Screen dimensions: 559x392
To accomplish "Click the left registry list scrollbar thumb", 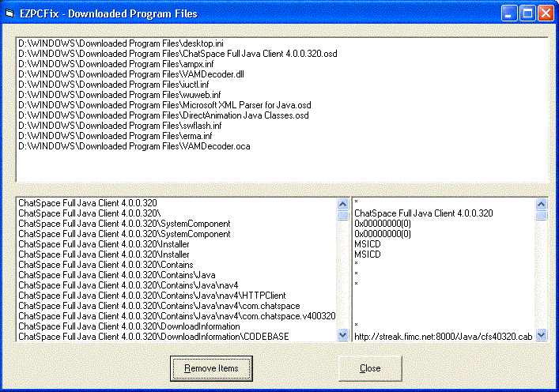I will click(x=342, y=215).
